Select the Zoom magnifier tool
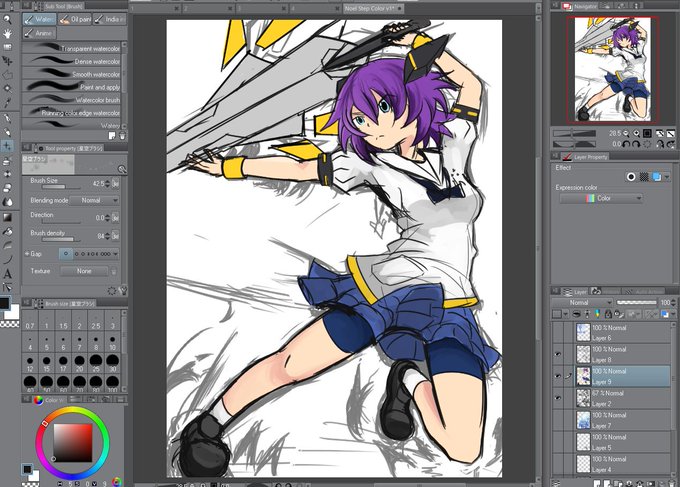680x487 pixels. pos(7,19)
